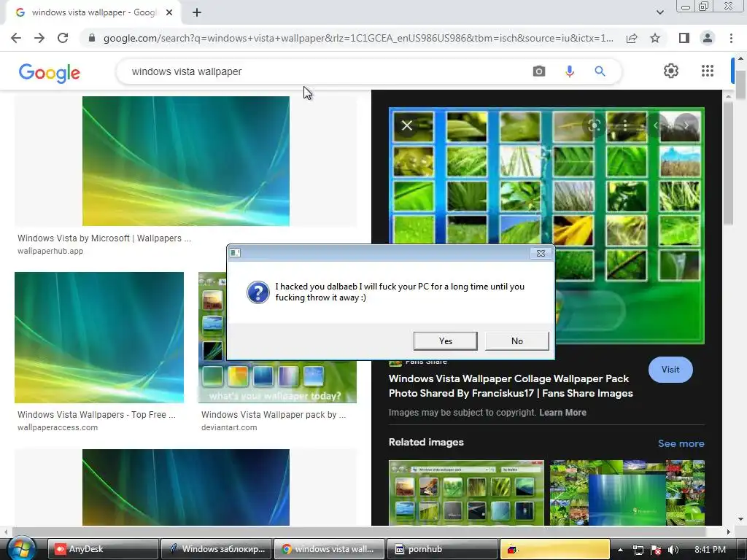Open the preview image three-dot options

[x=624, y=125]
